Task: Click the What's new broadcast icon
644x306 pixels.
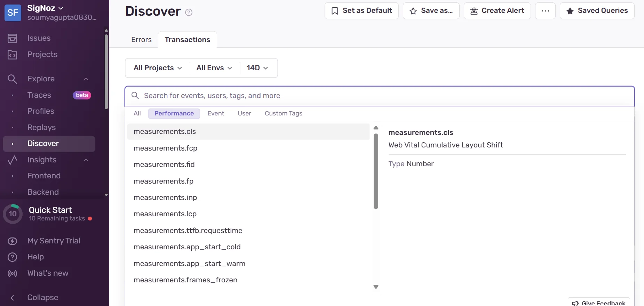Action: [x=12, y=273]
